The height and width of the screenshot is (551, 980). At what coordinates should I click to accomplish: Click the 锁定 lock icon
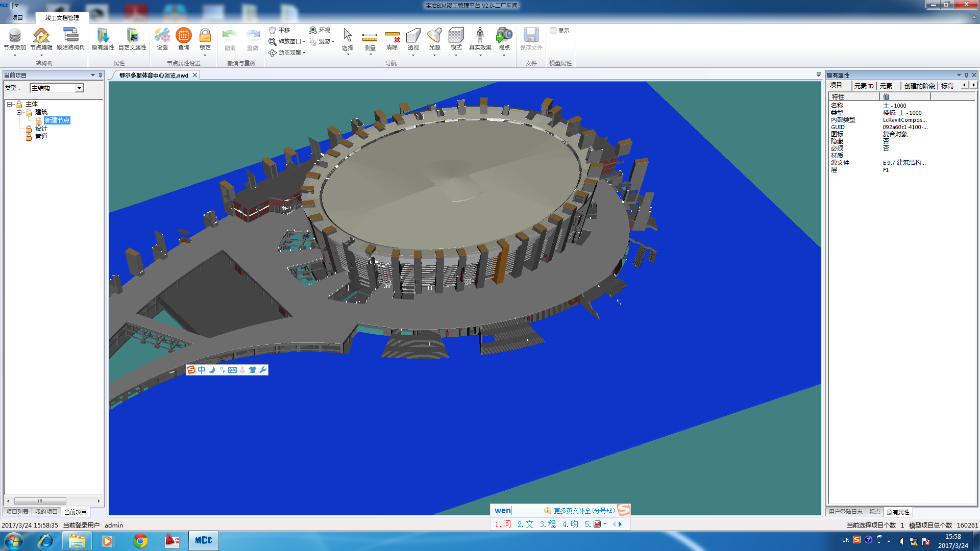coord(205,35)
